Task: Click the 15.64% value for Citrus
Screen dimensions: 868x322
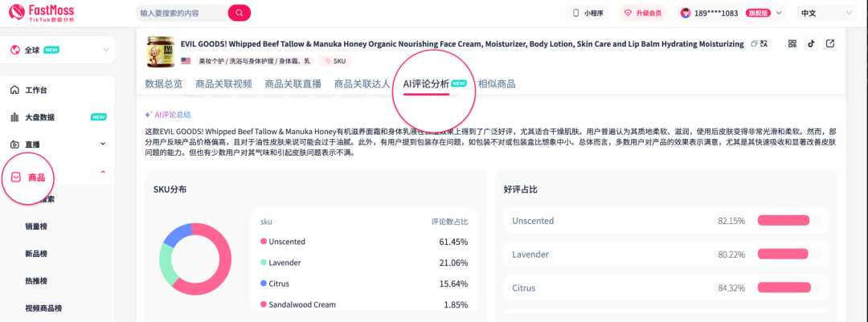Action: point(456,283)
